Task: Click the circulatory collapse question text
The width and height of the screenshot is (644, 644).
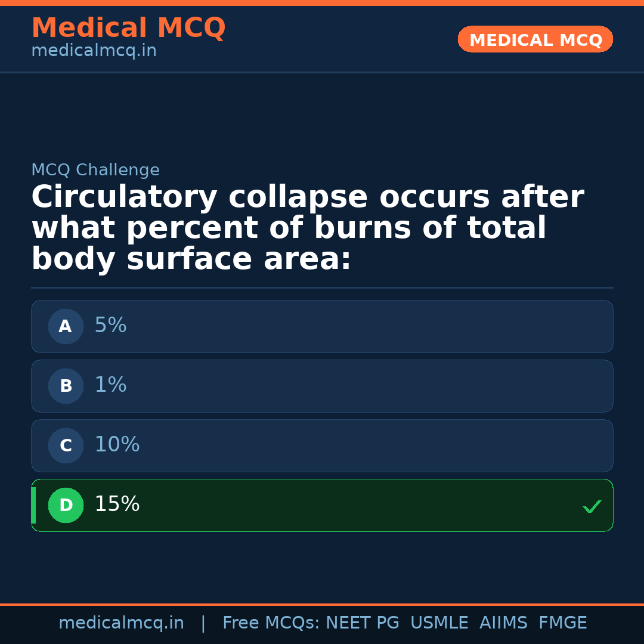Action: tap(307, 228)
